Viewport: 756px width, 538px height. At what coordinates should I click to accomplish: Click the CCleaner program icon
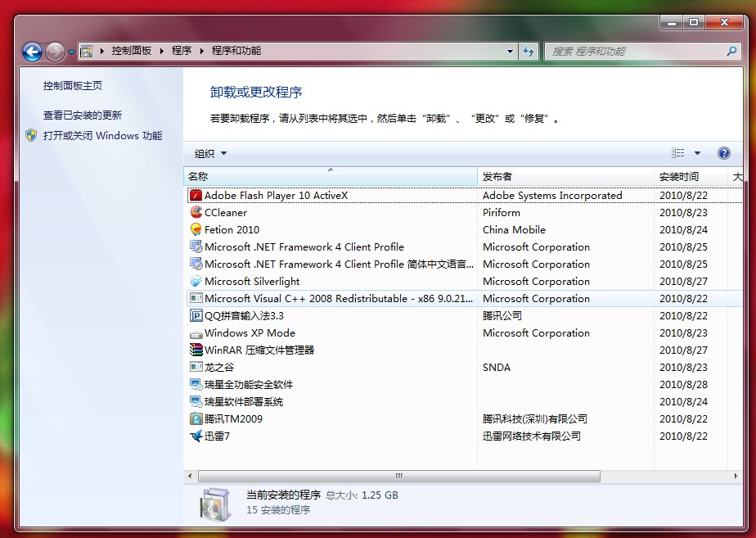click(196, 212)
